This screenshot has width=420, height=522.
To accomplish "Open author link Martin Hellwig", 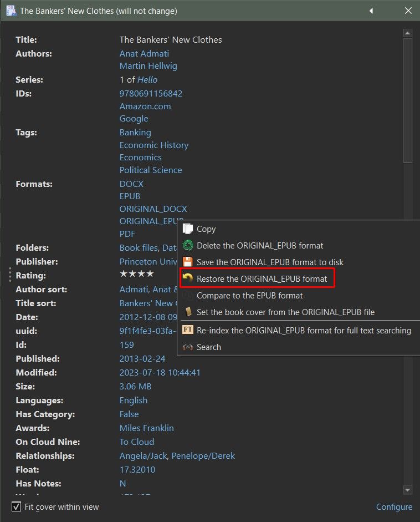I will [x=148, y=66].
